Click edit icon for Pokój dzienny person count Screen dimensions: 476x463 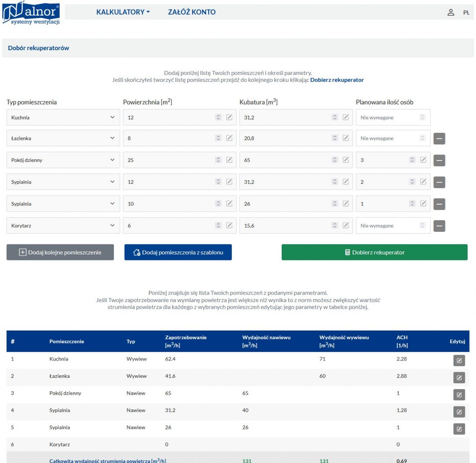tap(423, 160)
